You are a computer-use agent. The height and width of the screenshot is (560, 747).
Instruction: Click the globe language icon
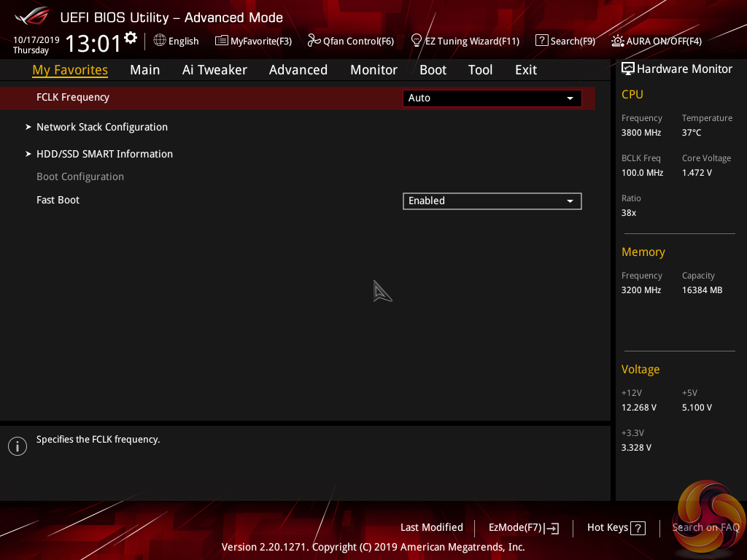click(160, 41)
